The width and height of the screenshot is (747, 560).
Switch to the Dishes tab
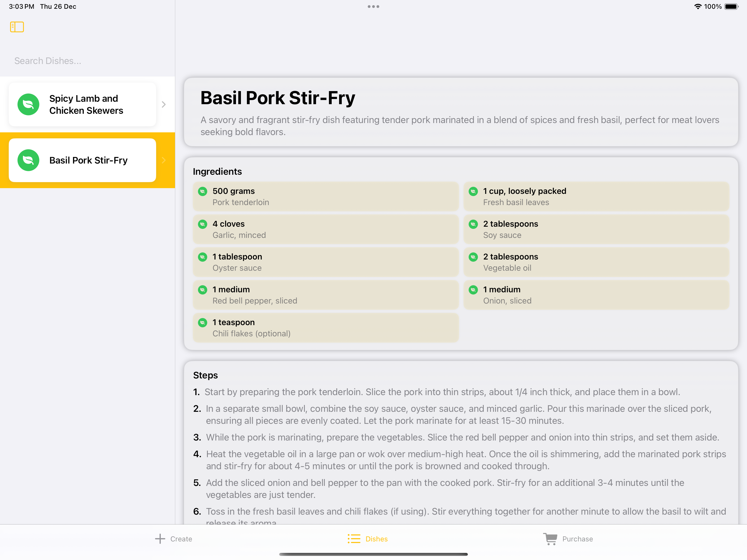point(368,539)
